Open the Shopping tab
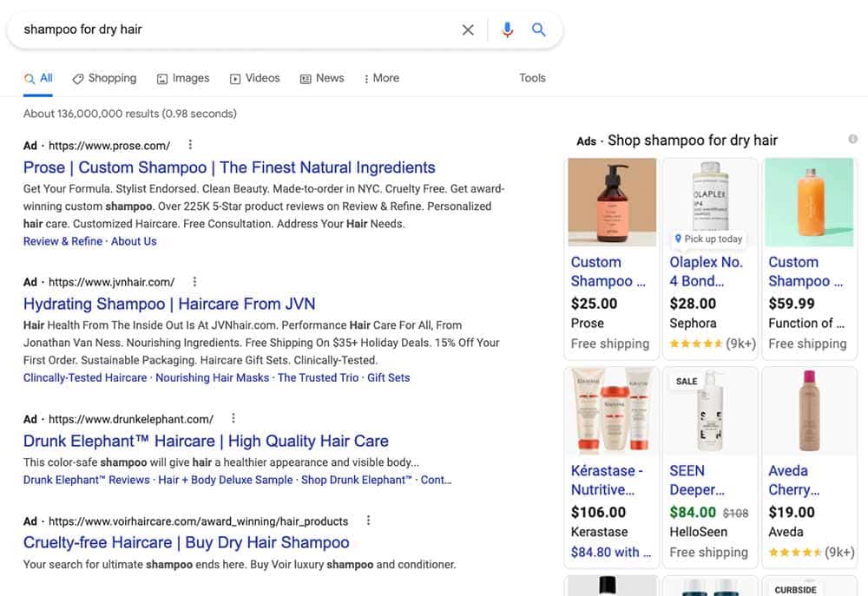 click(104, 78)
